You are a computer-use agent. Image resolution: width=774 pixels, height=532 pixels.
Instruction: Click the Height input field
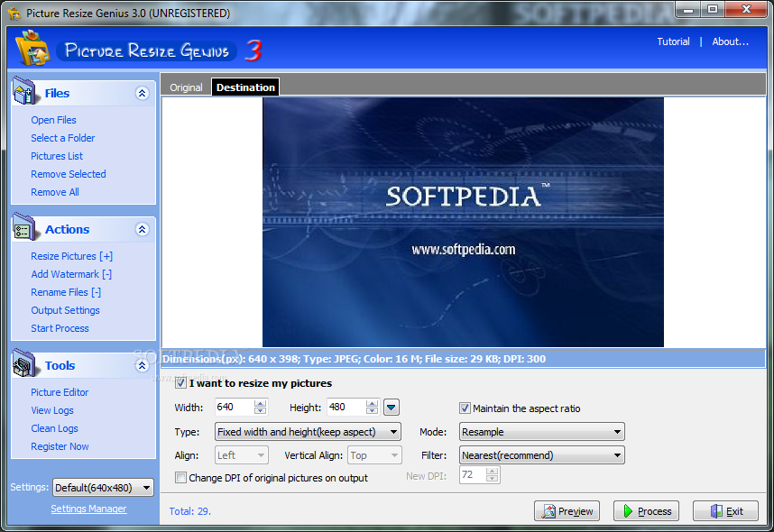pyautogui.click(x=346, y=408)
